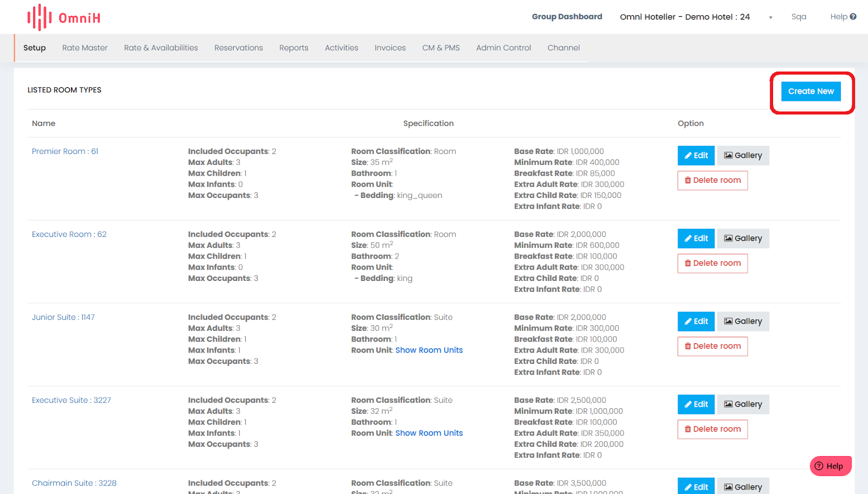Open Gallery for Junior Suite

[743, 322]
